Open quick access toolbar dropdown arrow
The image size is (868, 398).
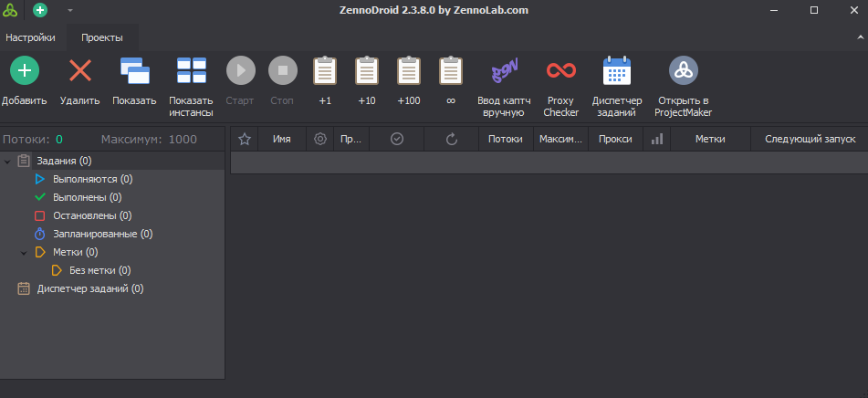click(70, 11)
